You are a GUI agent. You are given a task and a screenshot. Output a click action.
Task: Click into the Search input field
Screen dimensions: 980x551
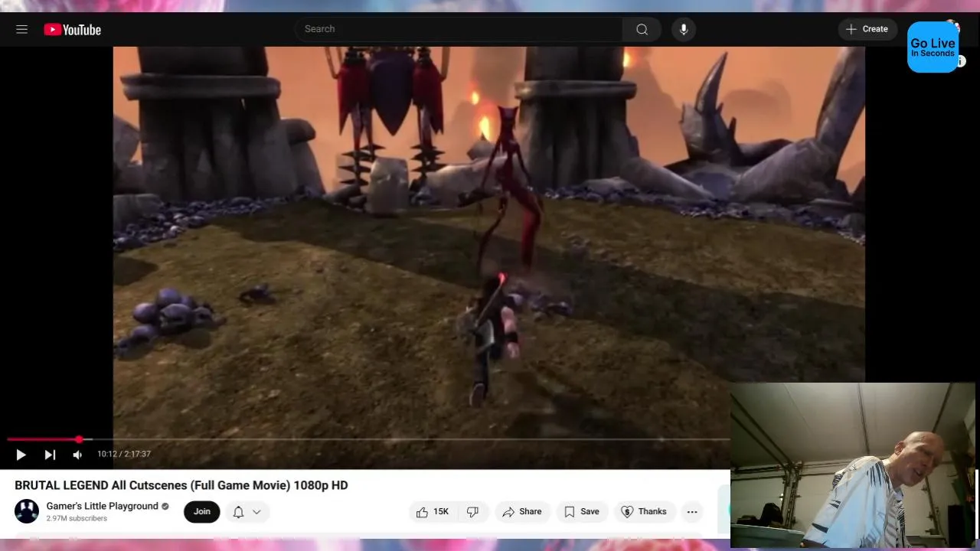[x=459, y=29]
